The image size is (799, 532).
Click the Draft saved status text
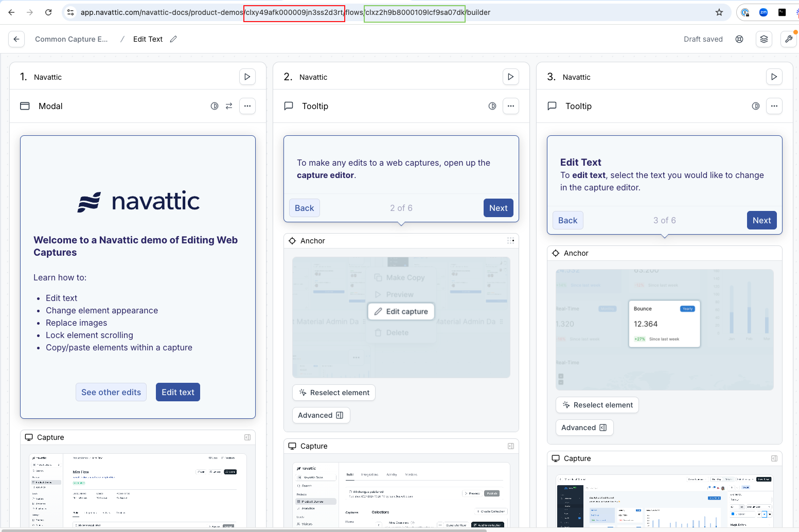703,39
